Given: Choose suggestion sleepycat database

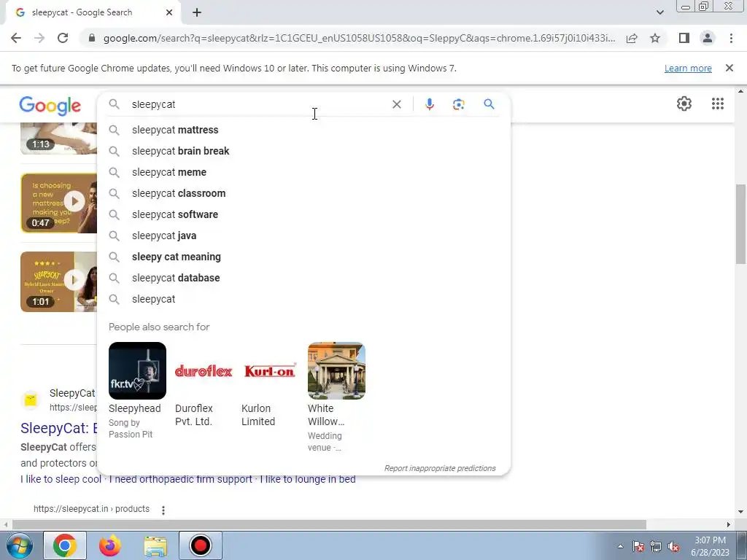Looking at the screenshot, I should pyautogui.click(x=303, y=278).
